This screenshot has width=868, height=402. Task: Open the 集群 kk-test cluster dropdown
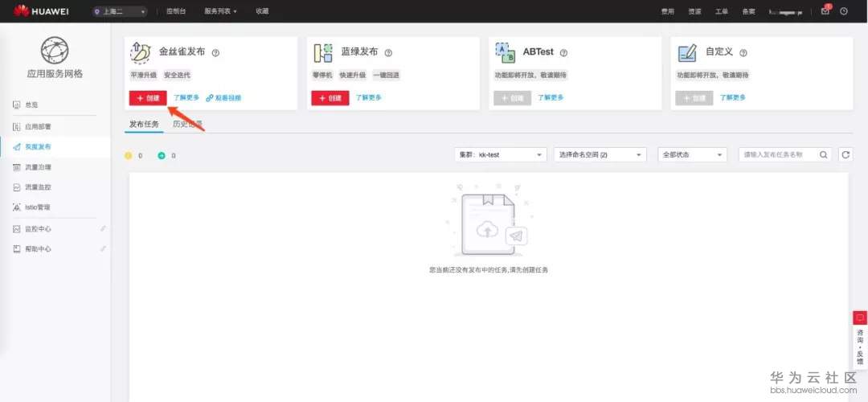(501, 155)
